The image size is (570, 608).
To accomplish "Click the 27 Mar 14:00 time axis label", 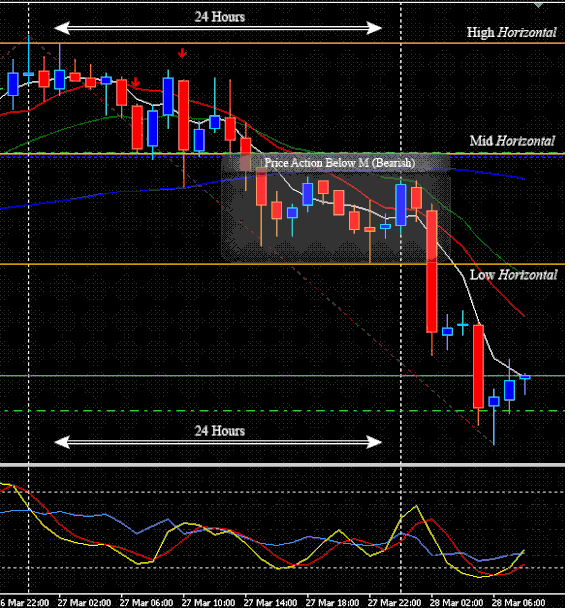I will click(270, 603).
